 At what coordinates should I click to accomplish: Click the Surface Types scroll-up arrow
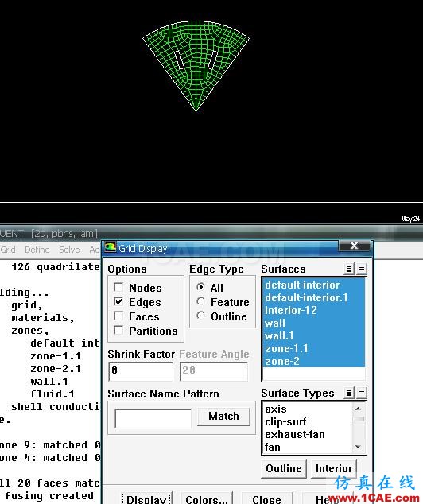(358, 409)
